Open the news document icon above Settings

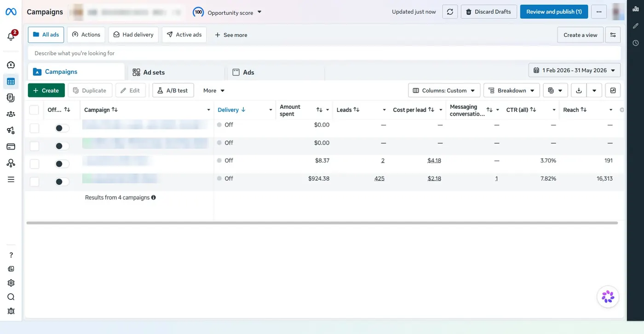coord(11,269)
